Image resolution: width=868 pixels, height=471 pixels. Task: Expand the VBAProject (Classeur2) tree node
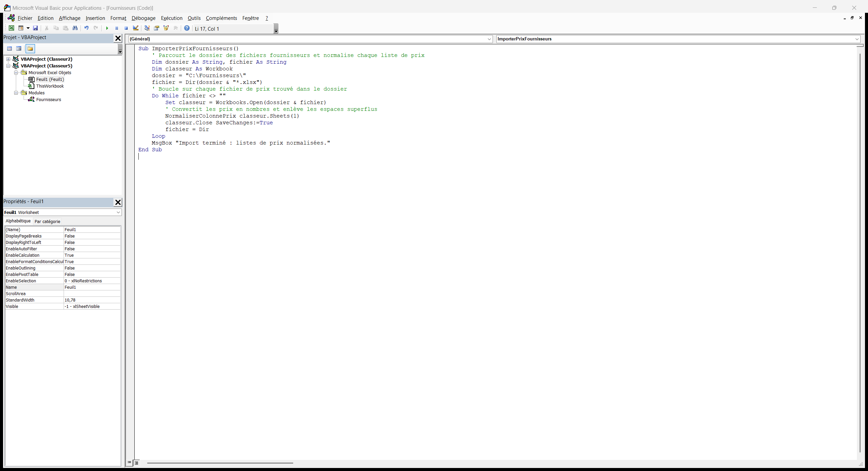point(8,59)
